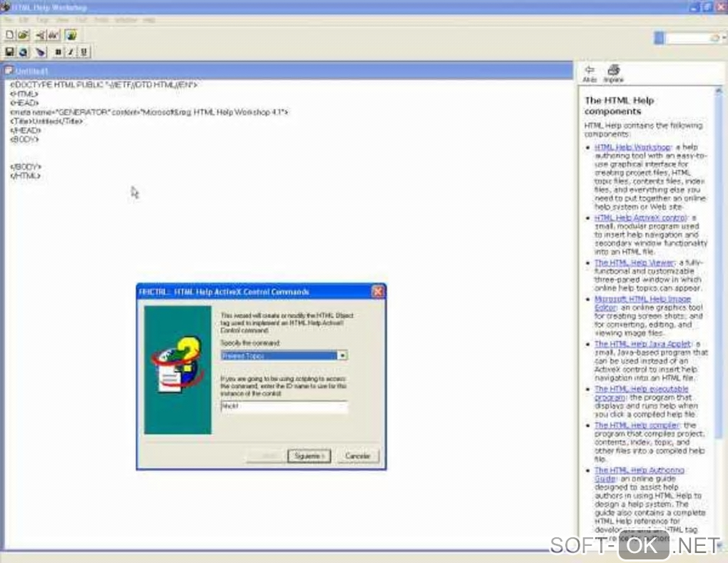Apply Underline formatting from the toolbar
This screenshot has height=563, width=728.
point(84,52)
